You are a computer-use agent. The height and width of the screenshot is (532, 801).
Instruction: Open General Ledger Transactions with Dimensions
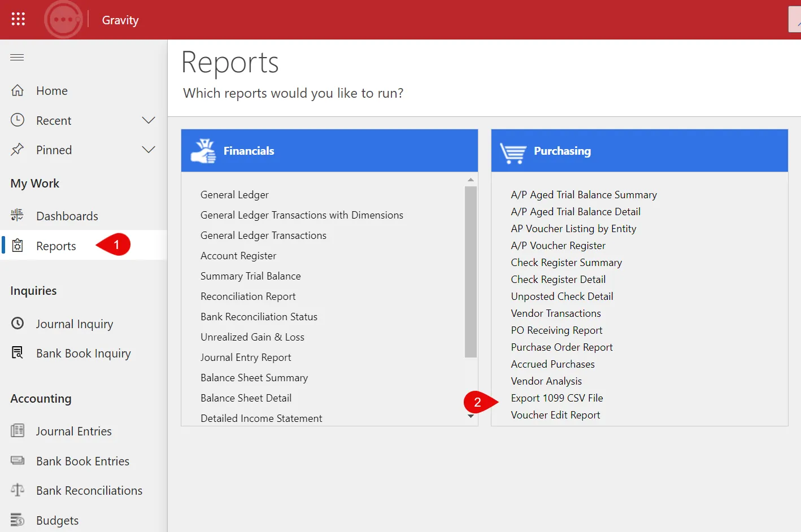point(302,215)
